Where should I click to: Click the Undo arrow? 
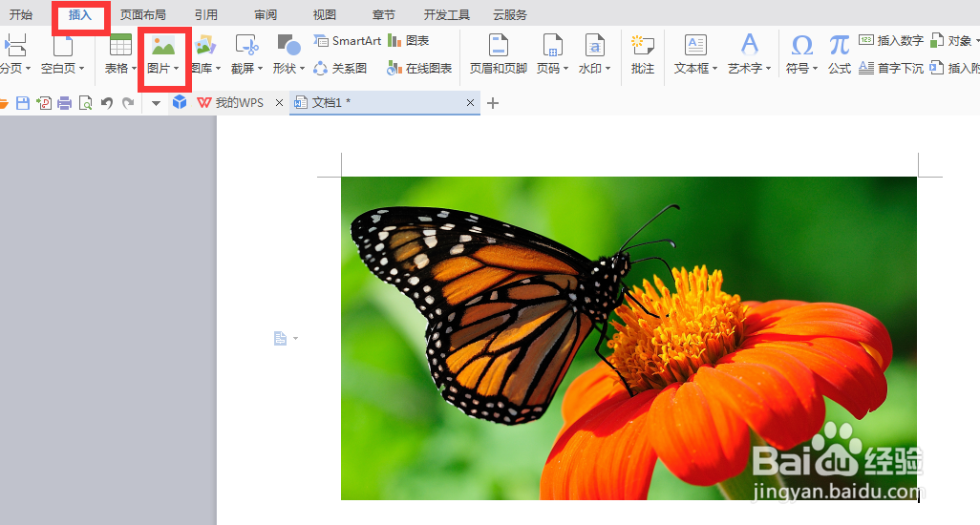[107, 103]
